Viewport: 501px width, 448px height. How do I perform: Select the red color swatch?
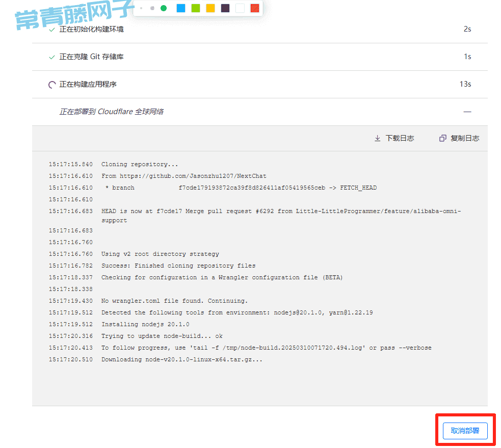pos(255,8)
